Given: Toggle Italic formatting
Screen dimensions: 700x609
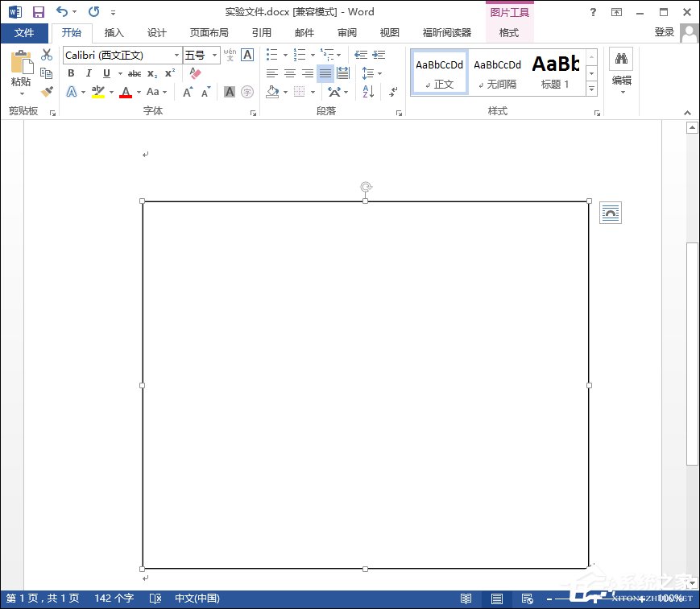Looking at the screenshot, I should pos(89,73).
